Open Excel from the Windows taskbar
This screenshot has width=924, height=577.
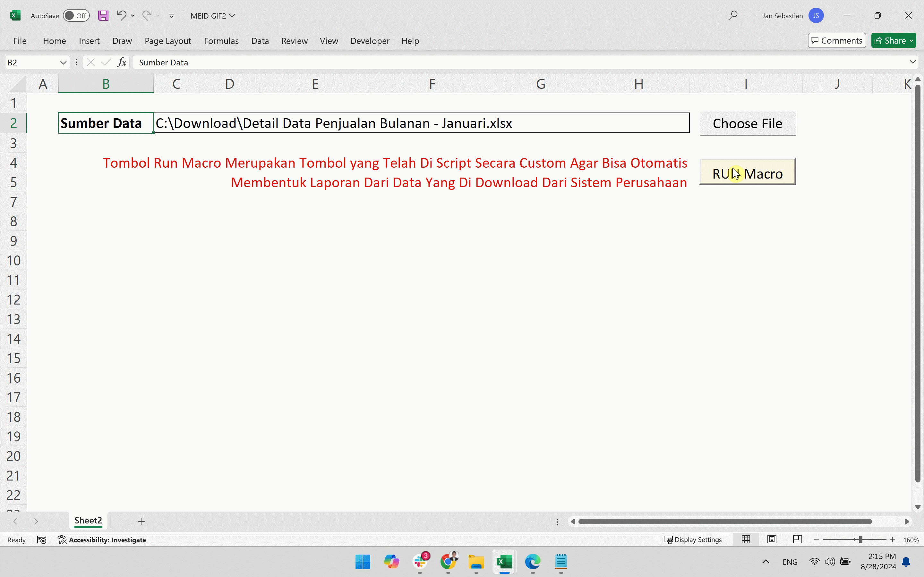(504, 562)
